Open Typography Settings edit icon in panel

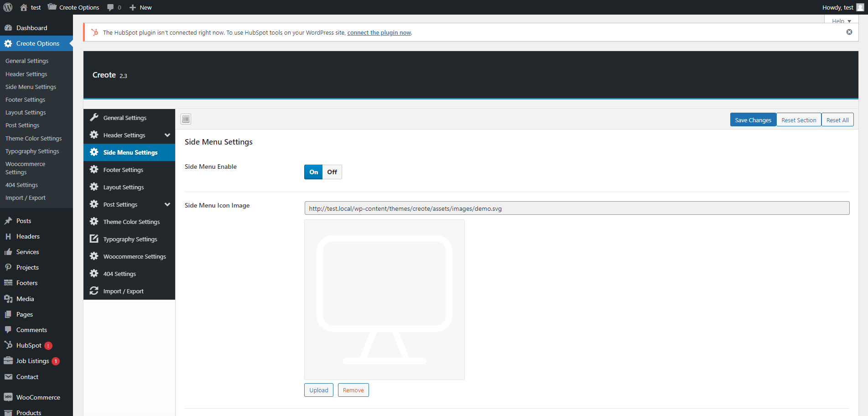click(x=94, y=239)
